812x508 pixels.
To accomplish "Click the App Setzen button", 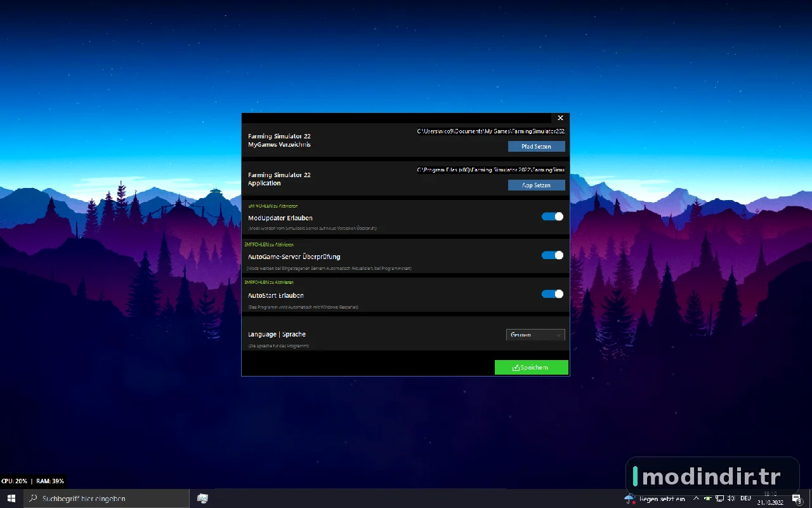I will click(536, 185).
